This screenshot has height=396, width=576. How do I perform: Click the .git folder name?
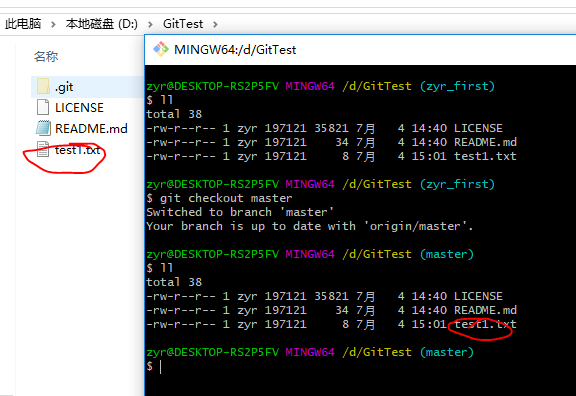pos(64,87)
